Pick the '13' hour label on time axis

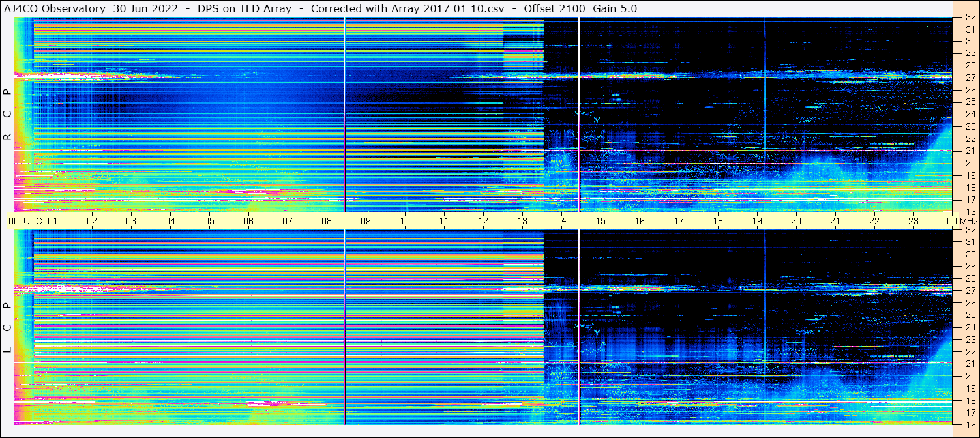[522, 221]
